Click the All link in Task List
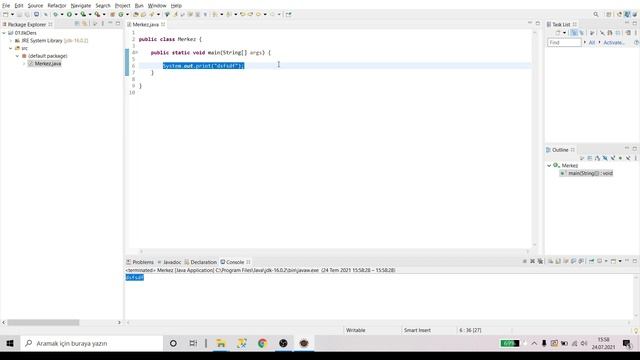Viewport: 640px width, 360px height. point(591,42)
